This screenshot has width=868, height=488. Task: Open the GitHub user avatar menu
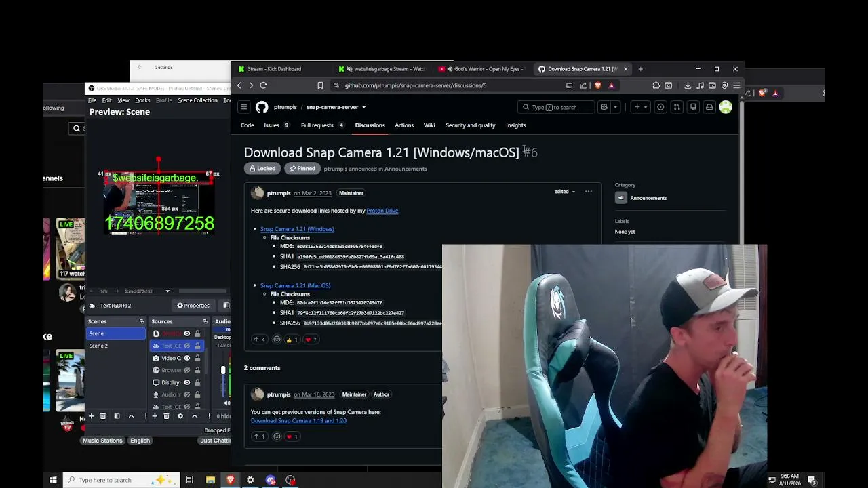click(726, 107)
